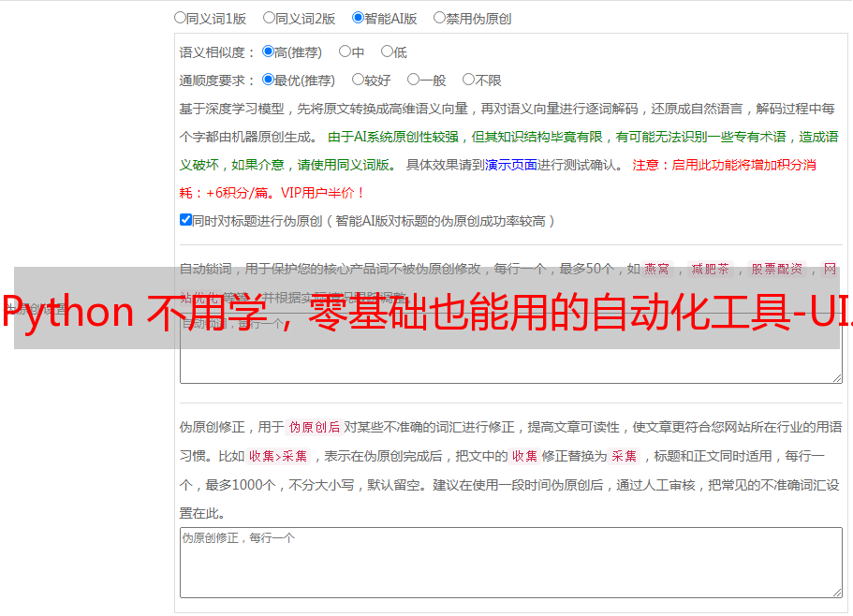
Task: Click inside the 自动锁词 text area
Action: [x=511, y=348]
